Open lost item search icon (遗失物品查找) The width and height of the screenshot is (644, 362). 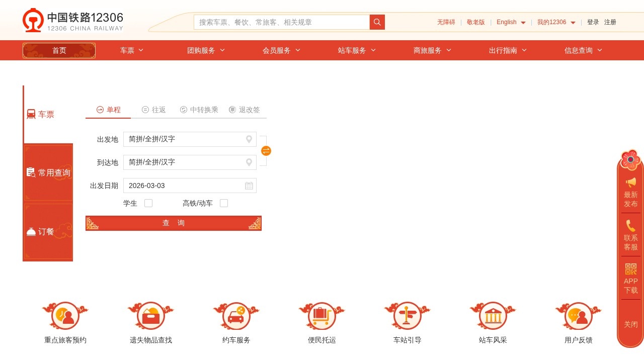point(150,316)
